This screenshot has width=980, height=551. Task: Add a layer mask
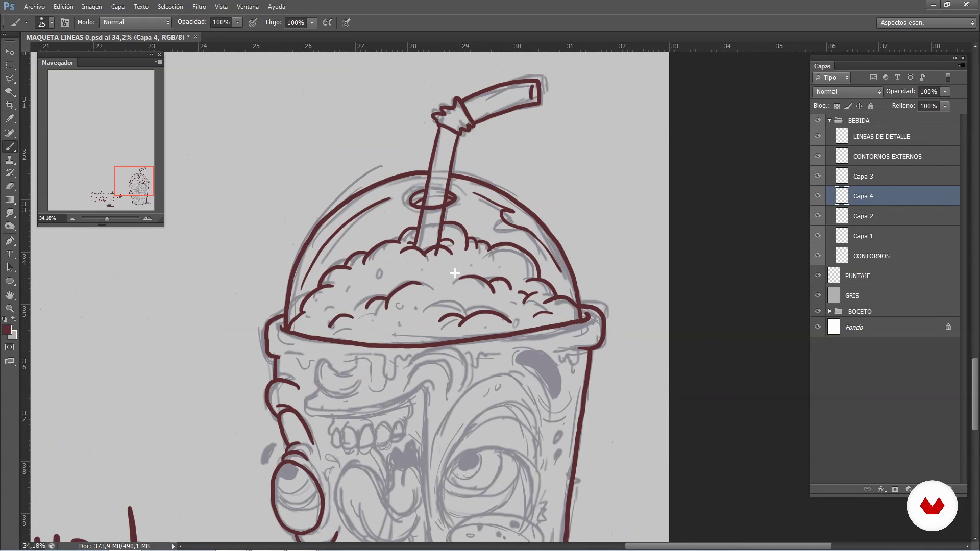click(895, 489)
